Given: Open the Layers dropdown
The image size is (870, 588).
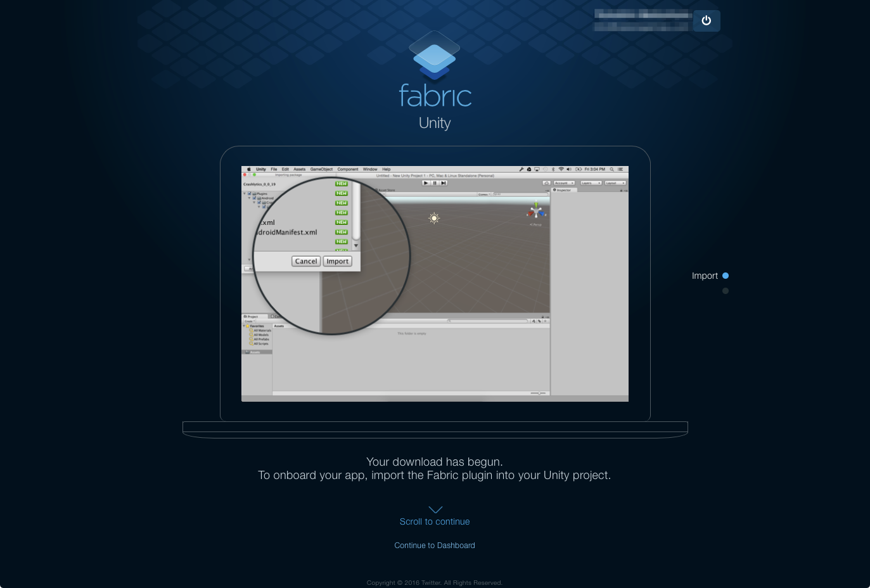Looking at the screenshot, I should click(x=591, y=183).
